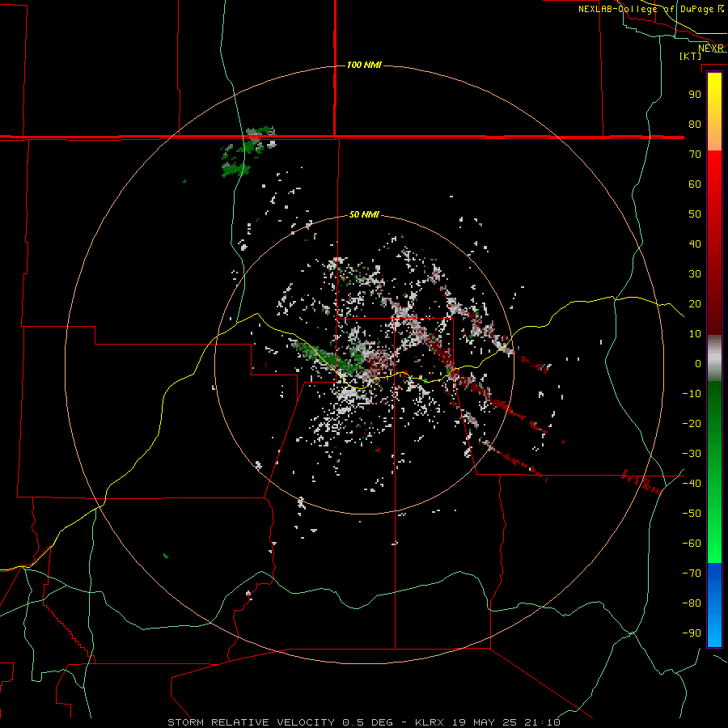Pick the 50 tick label on scale
This screenshot has width=728, height=728.
point(695,214)
